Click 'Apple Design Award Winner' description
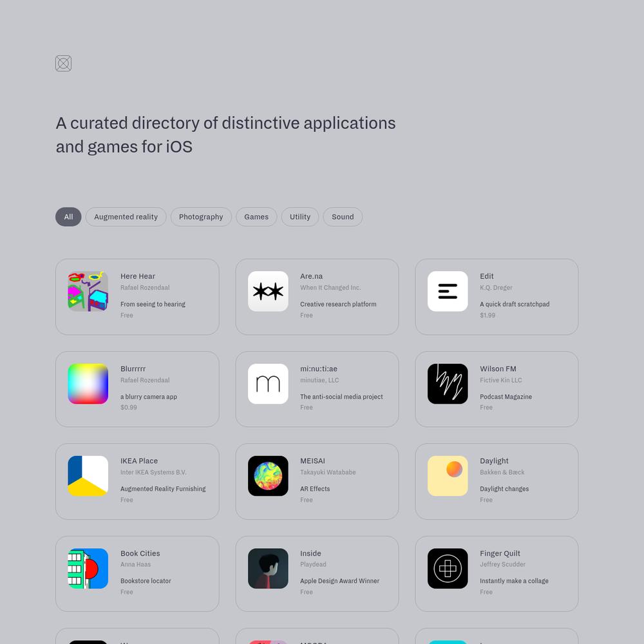This screenshot has width=644, height=644. [339, 581]
